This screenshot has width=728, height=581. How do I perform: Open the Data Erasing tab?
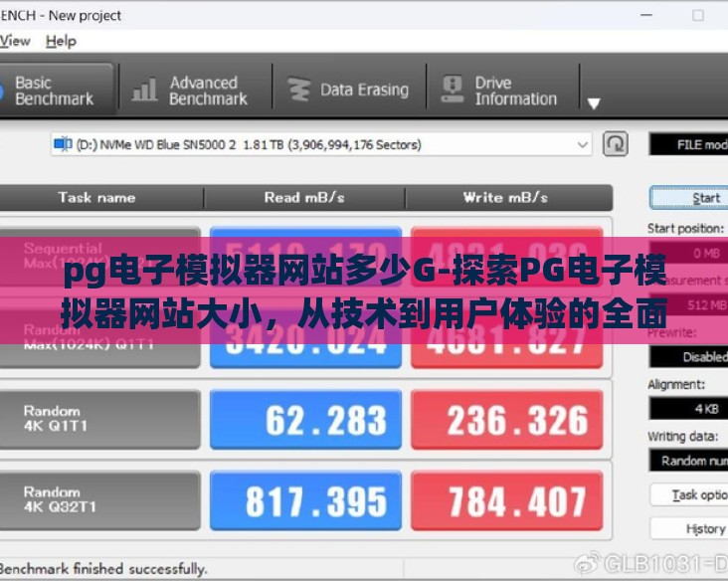click(x=349, y=90)
